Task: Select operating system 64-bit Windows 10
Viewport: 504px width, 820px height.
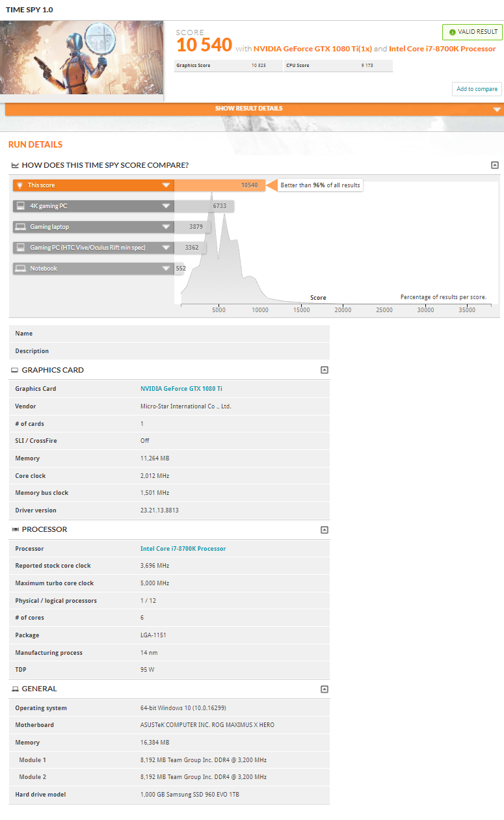Action: click(183, 708)
